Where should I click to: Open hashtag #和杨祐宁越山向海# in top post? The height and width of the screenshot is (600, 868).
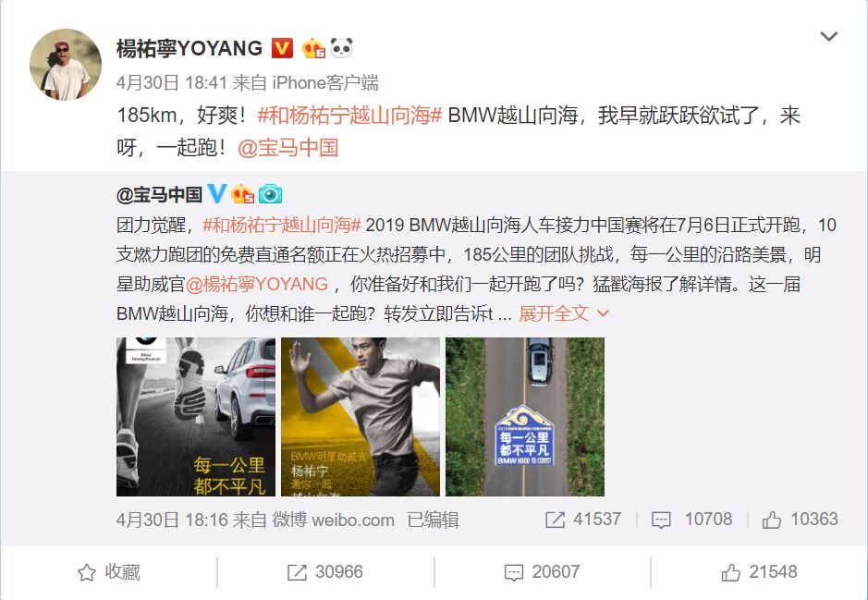pos(349,116)
